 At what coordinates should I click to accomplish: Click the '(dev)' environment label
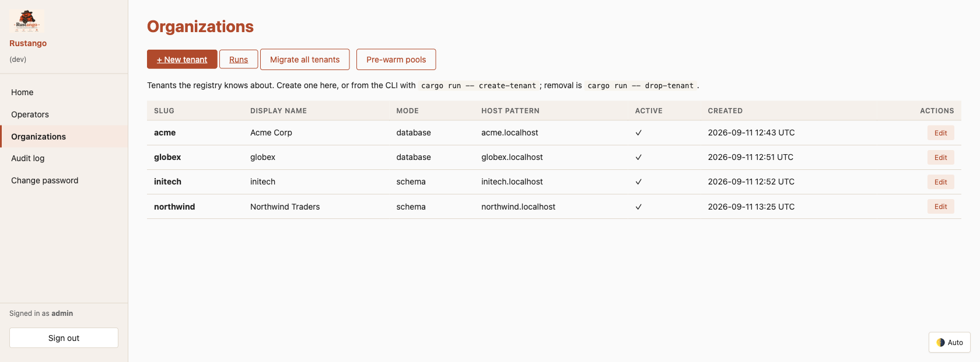click(x=17, y=60)
